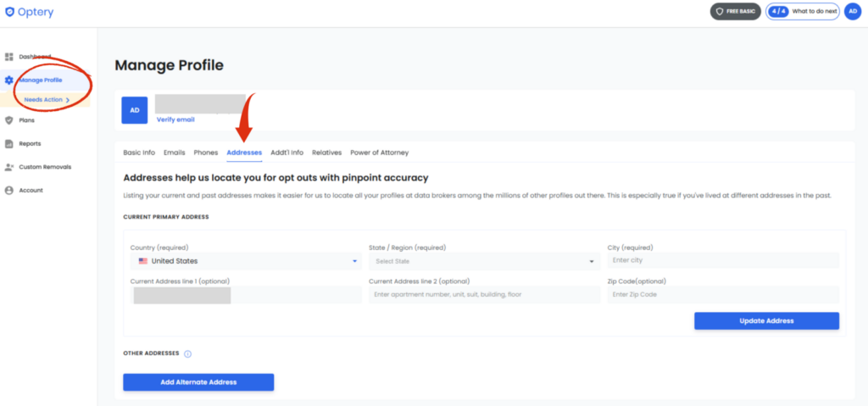This screenshot has height=406, width=868.
Task: Switch to the Phones tab
Action: click(206, 153)
